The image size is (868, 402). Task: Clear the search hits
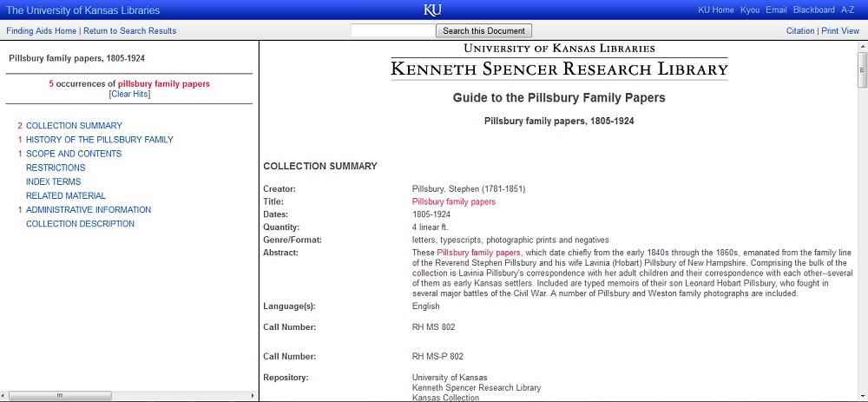pyautogui.click(x=129, y=94)
